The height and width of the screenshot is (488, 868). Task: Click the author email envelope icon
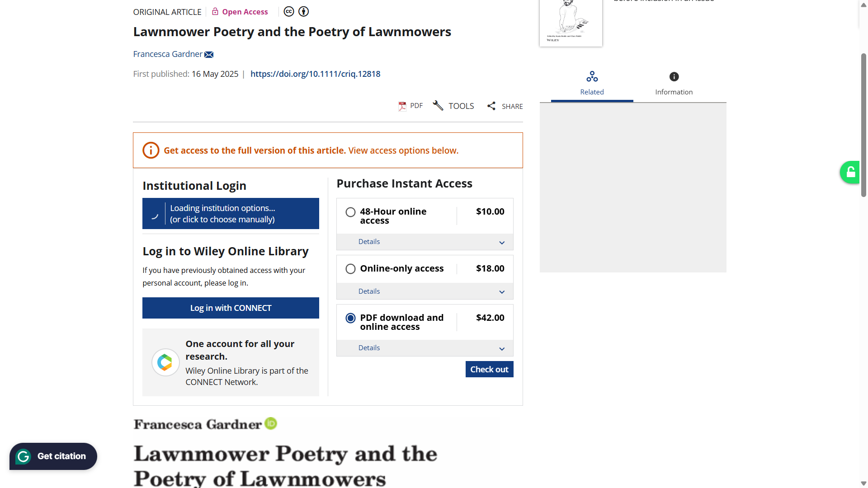point(209,55)
